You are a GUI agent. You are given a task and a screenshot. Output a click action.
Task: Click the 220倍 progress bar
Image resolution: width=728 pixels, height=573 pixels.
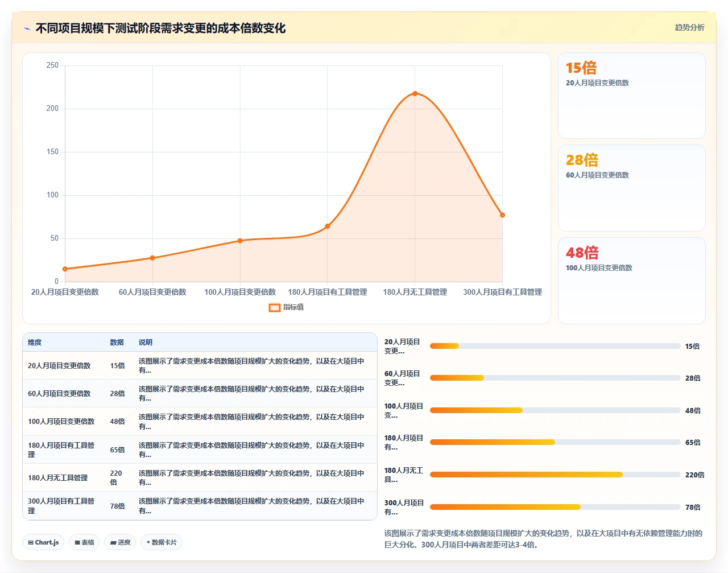pos(555,475)
